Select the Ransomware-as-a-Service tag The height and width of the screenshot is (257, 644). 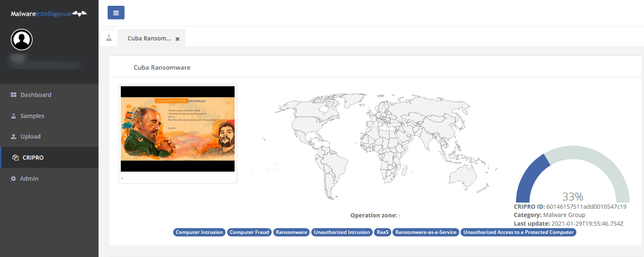click(426, 232)
